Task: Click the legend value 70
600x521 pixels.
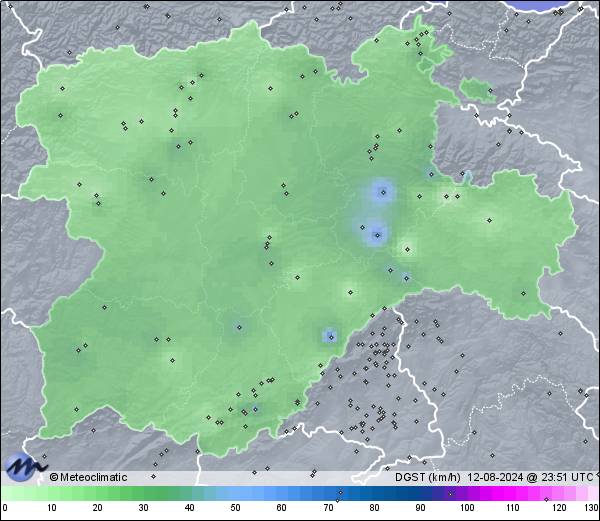Action: pyautogui.click(x=328, y=508)
